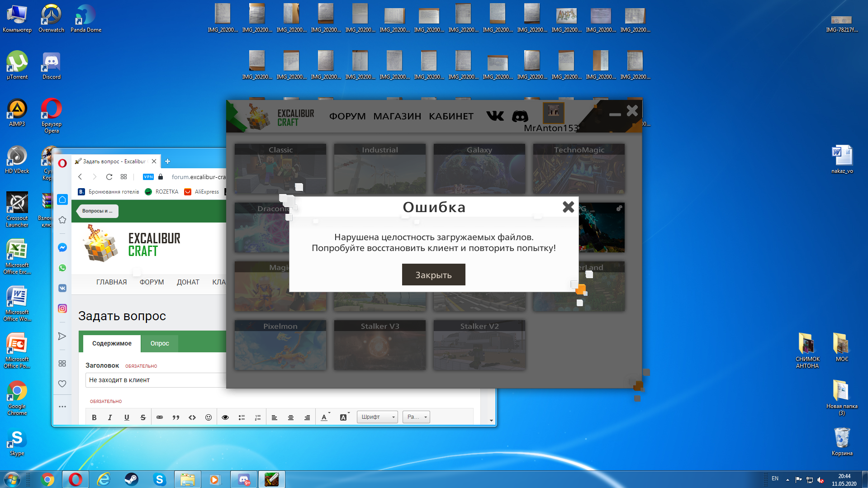The width and height of the screenshot is (868, 488).
Task: Open VK in the Opera sidebar
Action: point(62,288)
